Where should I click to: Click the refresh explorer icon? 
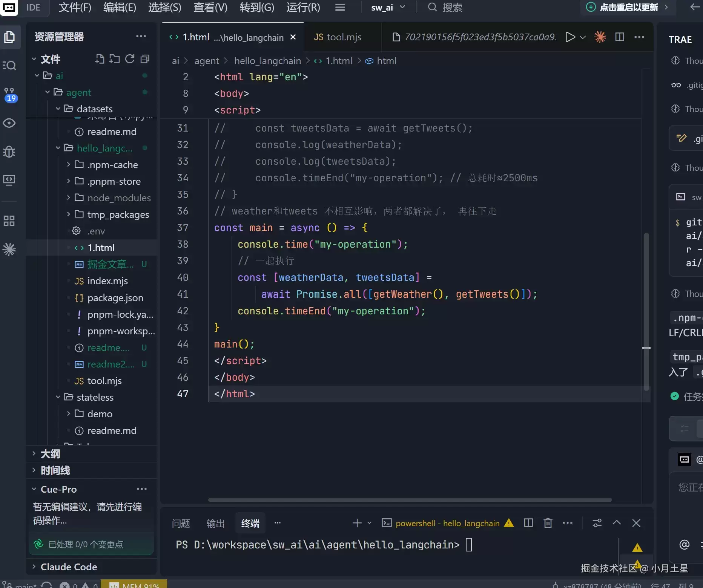(130, 59)
